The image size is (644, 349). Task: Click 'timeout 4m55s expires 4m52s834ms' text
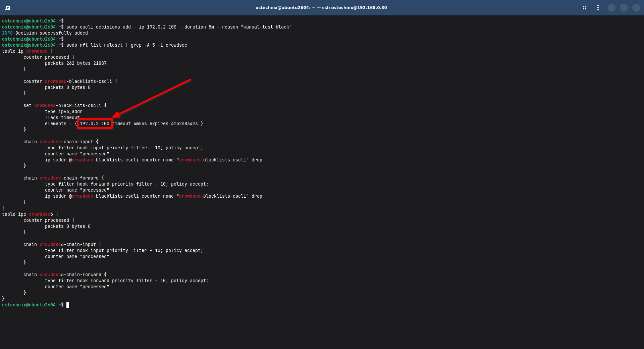(155, 124)
